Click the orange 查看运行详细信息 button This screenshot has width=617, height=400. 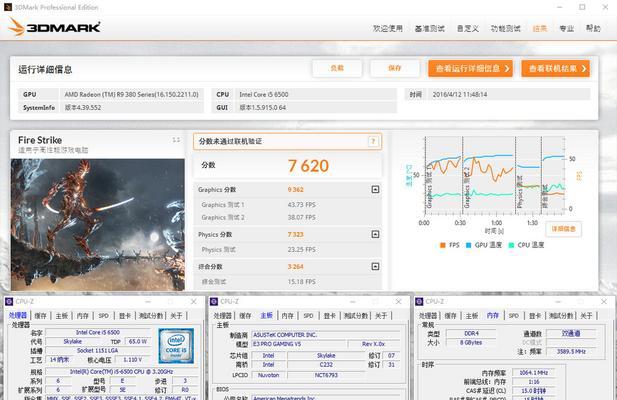[x=470, y=68]
